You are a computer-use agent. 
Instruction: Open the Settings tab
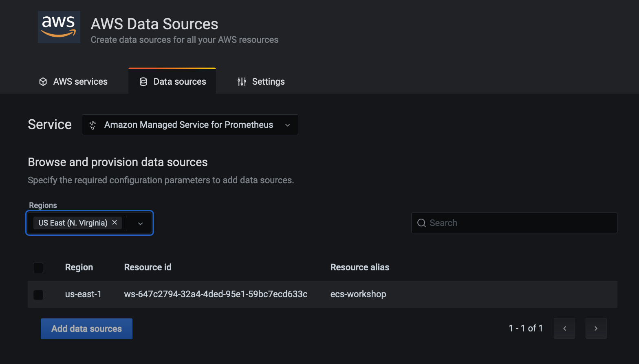tap(261, 81)
